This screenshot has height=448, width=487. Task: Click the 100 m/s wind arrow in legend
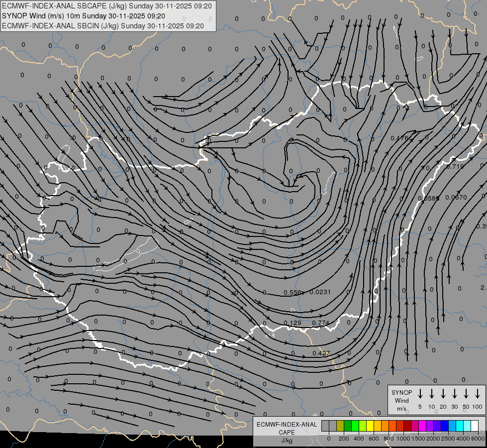point(478,394)
